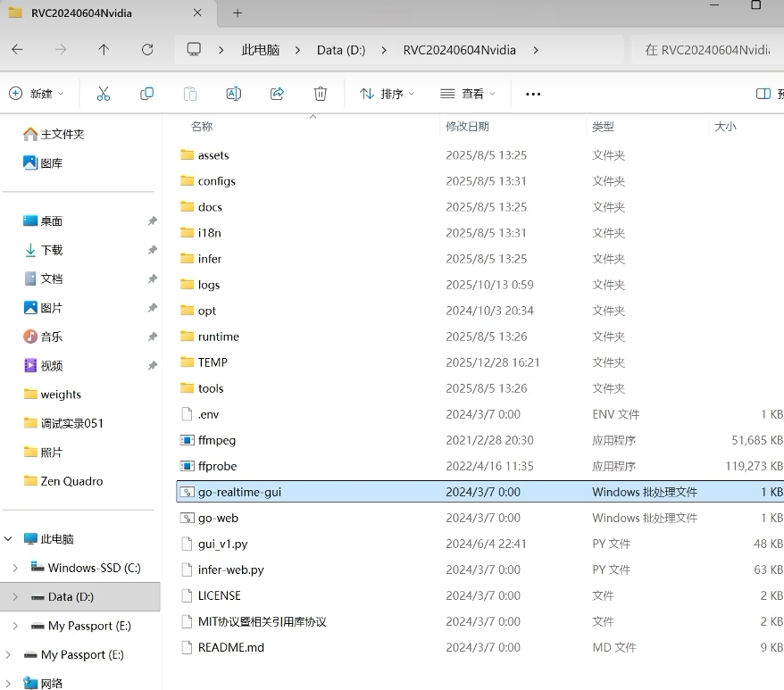Open the three-dot more options menu
Viewport: 784px width, 690px height.
pos(533,94)
